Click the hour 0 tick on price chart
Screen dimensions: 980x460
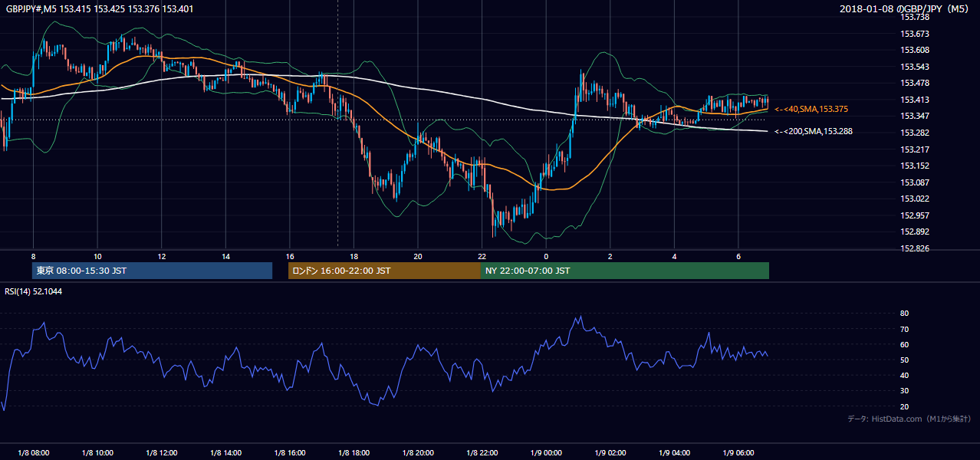click(546, 256)
